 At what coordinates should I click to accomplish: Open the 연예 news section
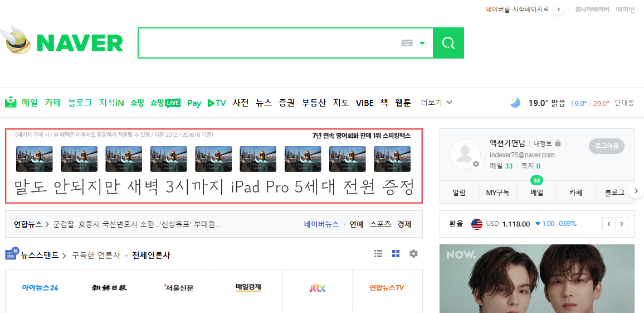point(357,225)
